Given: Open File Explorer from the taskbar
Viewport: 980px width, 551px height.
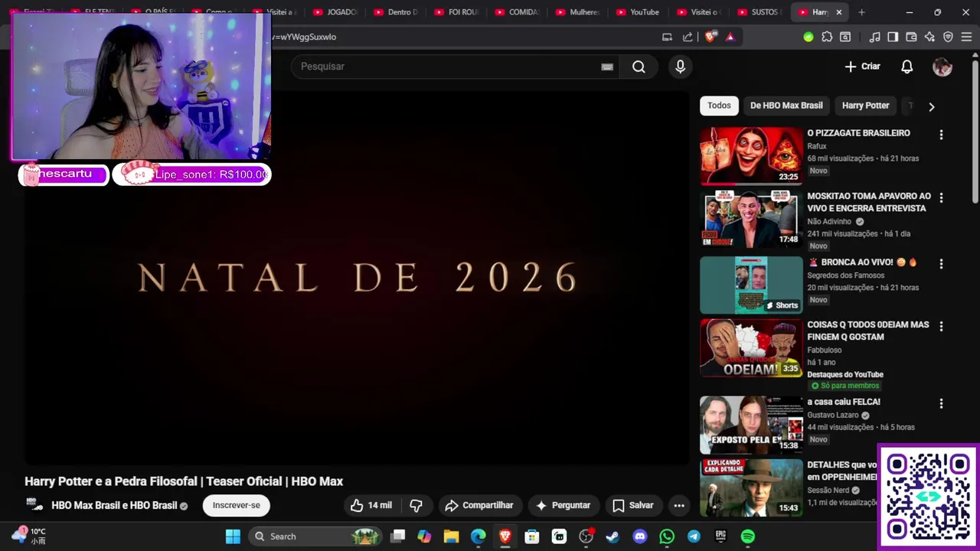Looking at the screenshot, I should pyautogui.click(x=451, y=536).
